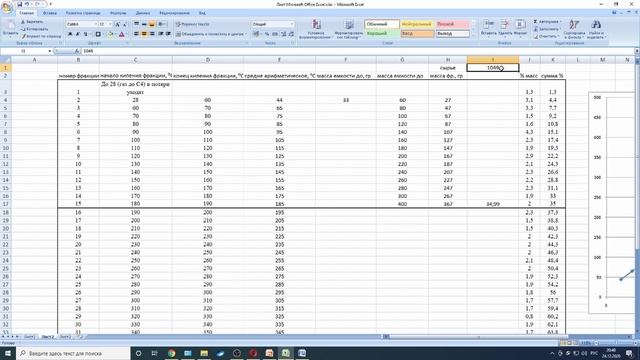Click Wrap Text (Перенос текста)
The height and width of the screenshot is (360, 640).
(193, 24)
